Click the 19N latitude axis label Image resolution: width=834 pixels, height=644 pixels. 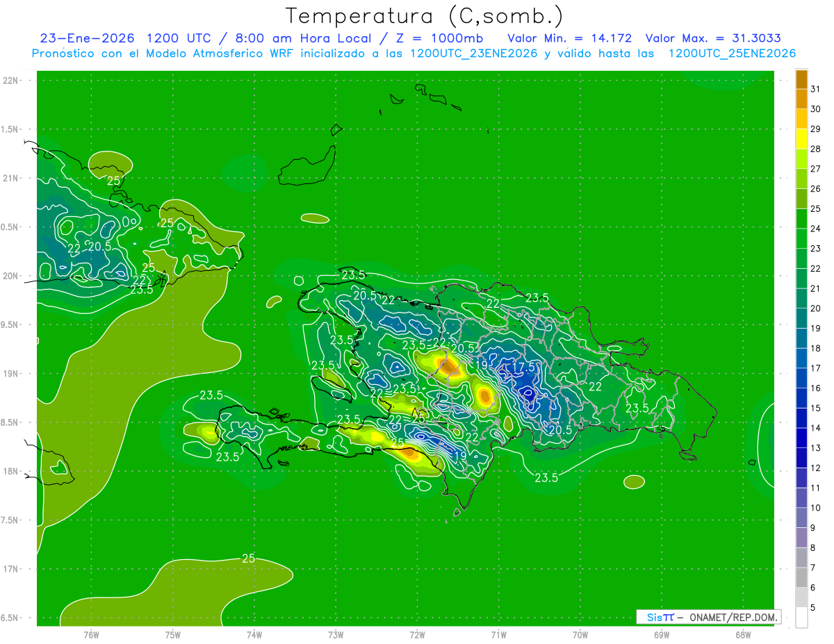pyautogui.click(x=11, y=374)
